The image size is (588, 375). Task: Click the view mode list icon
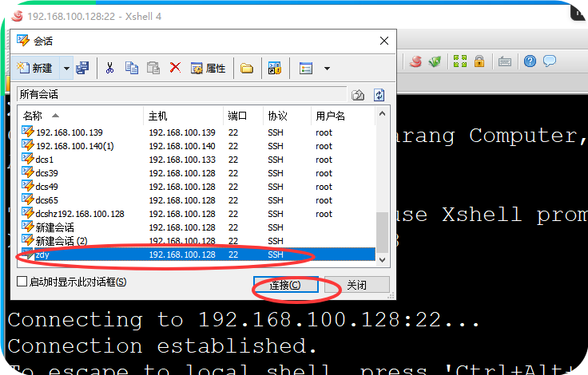(x=306, y=69)
